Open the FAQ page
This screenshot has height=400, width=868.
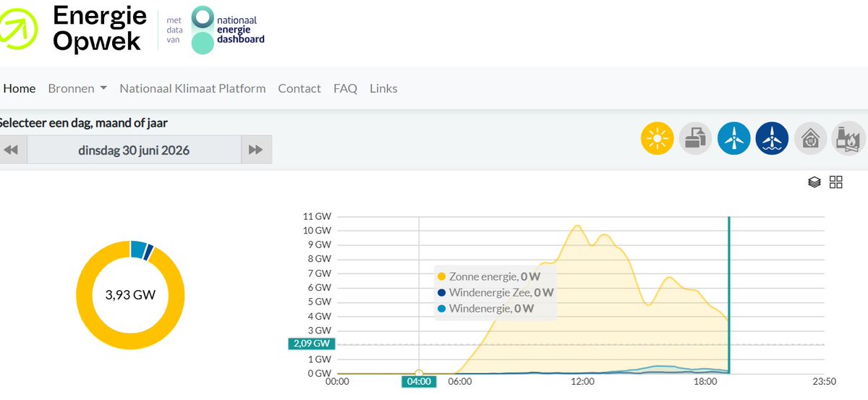[x=345, y=88]
